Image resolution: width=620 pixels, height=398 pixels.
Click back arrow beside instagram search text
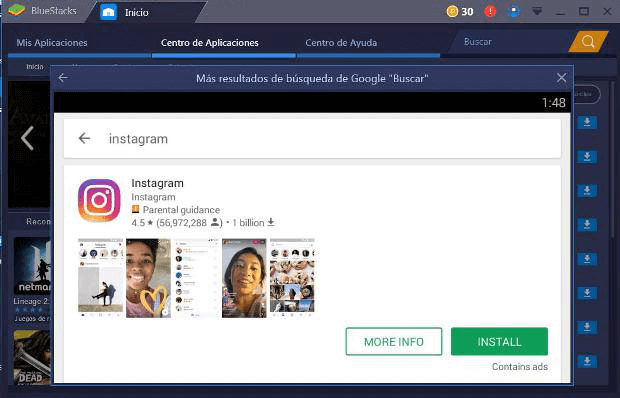point(84,138)
